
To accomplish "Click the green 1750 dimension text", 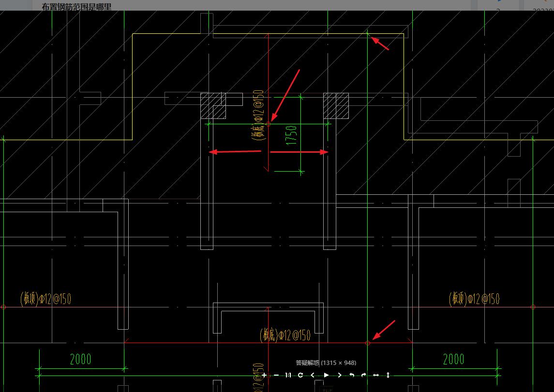I will point(291,135).
